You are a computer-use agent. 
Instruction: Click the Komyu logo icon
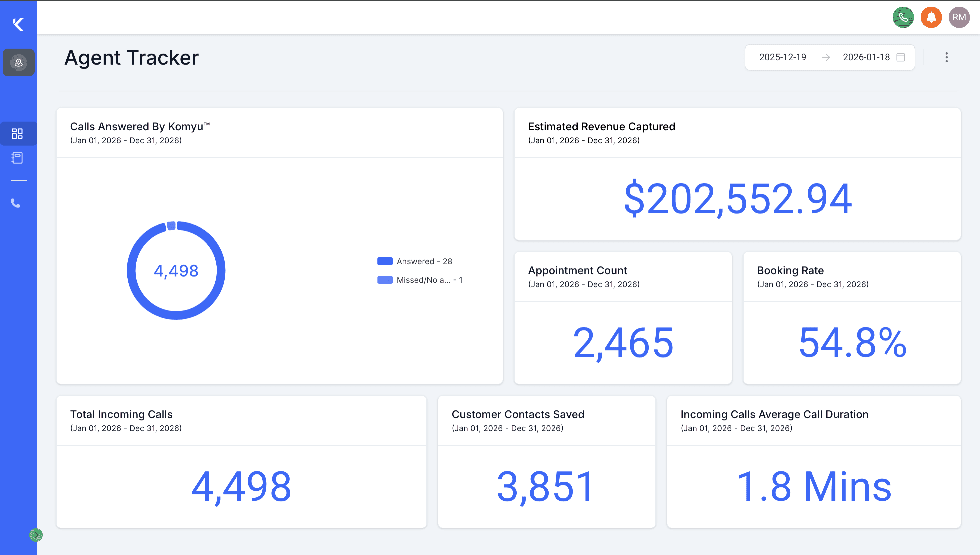pos(18,24)
